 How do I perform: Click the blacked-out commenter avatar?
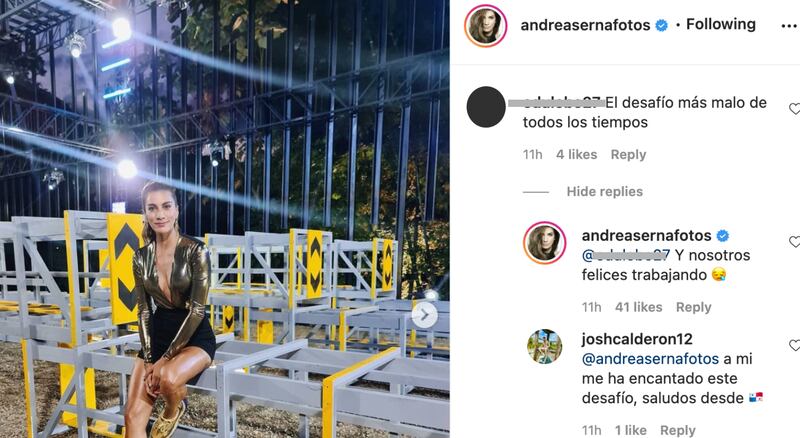click(x=486, y=107)
